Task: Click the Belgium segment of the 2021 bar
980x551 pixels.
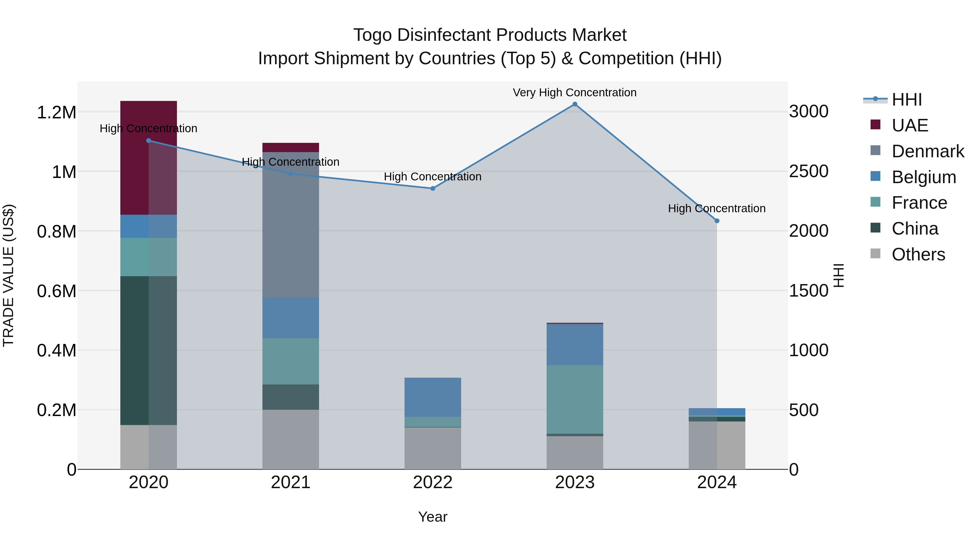Action: coord(291,318)
